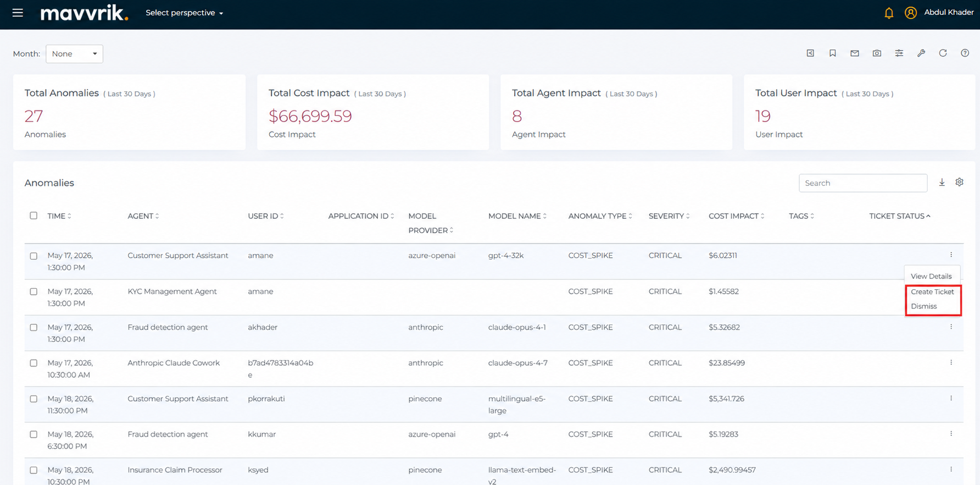The width and height of the screenshot is (980, 485).
Task: Sort by MODEL PROVIDER column
Action: pos(431,223)
